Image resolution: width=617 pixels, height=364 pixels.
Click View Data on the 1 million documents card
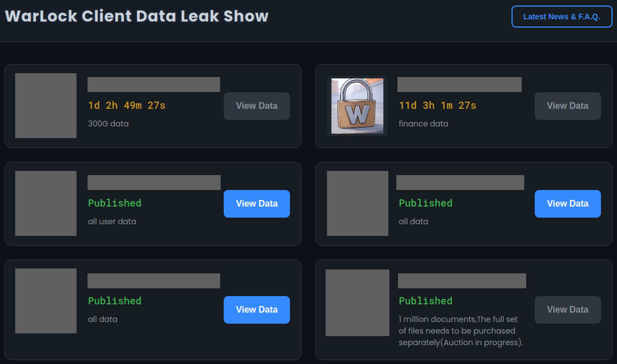[568, 310]
